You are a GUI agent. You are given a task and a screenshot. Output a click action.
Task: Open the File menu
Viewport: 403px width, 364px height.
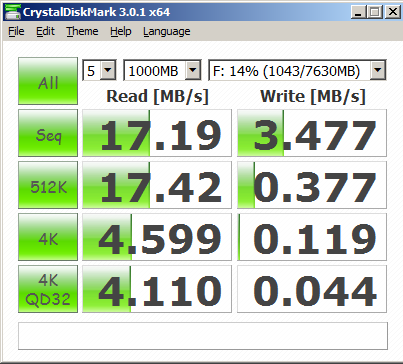tap(16, 31)
